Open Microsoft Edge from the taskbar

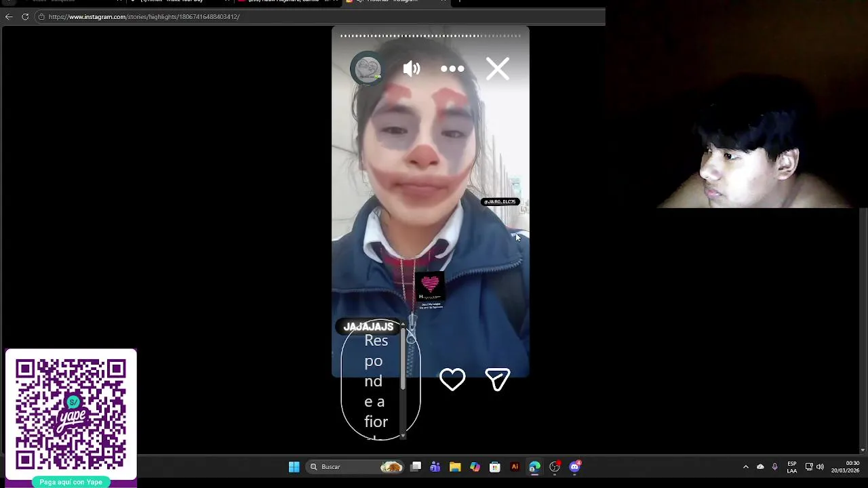(534, 466)
